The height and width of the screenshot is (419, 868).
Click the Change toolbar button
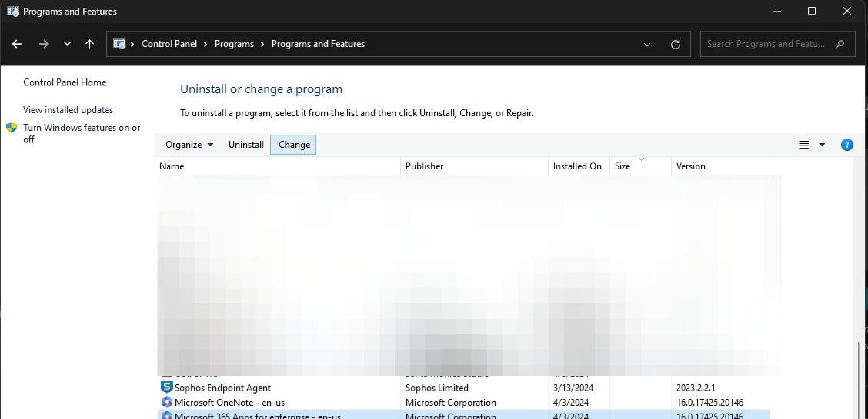click(x=293, y=145)
